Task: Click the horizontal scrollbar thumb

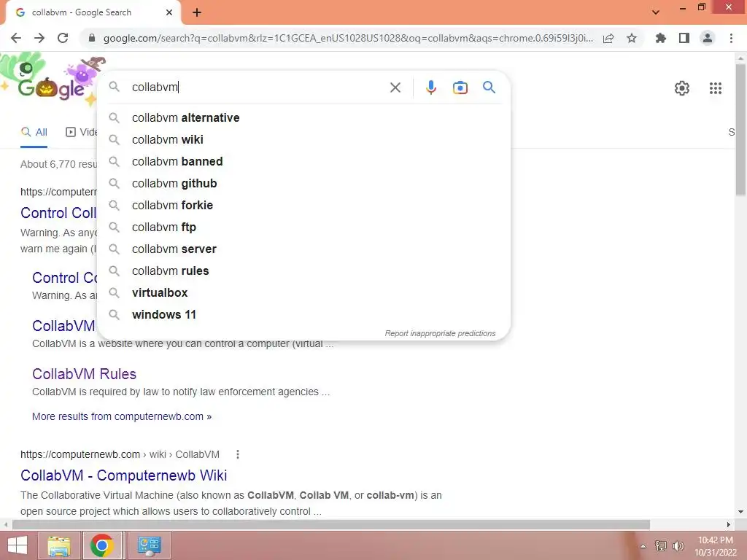Action: (331, 525)
